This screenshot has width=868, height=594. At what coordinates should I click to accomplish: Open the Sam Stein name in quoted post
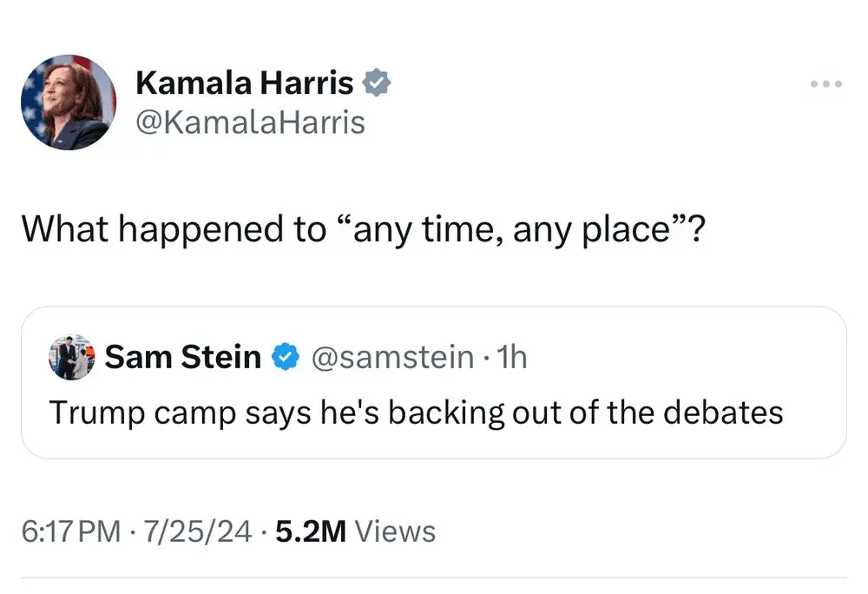pos(182,357)
